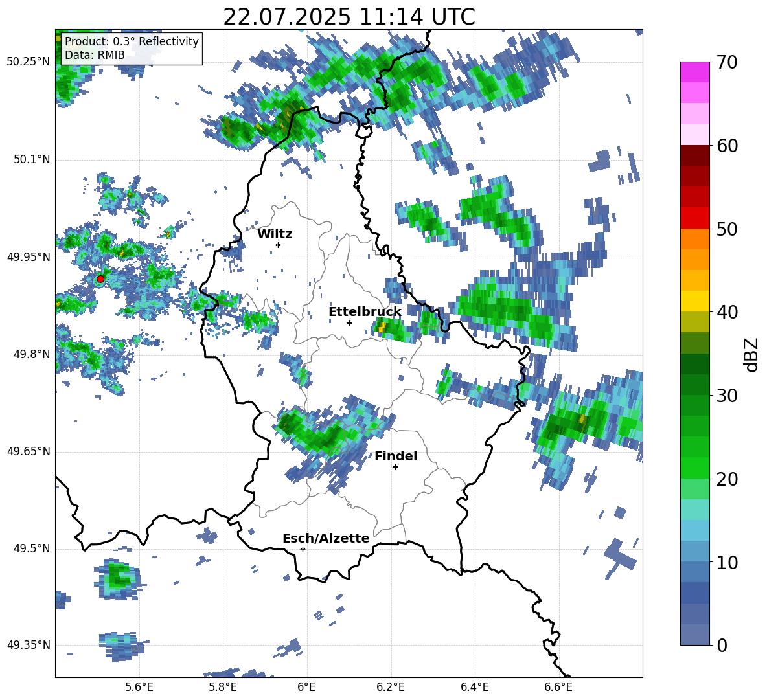Click the 50.1°N latitude label
The width and height of the screenshot is (767, 700).
coord(32,159)
